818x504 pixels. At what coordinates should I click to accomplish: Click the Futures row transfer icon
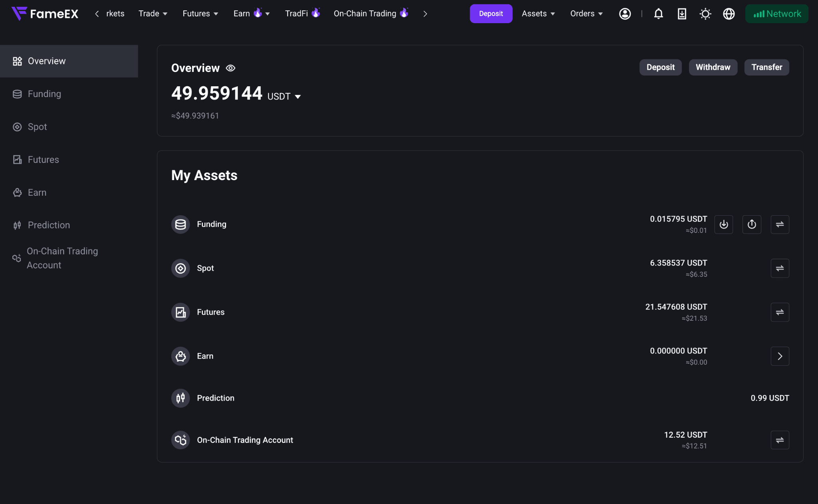780,312
